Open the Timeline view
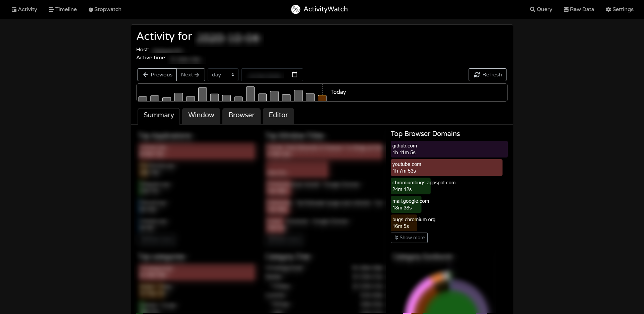This screenshot has width=644, height=314. click(63, 9)
